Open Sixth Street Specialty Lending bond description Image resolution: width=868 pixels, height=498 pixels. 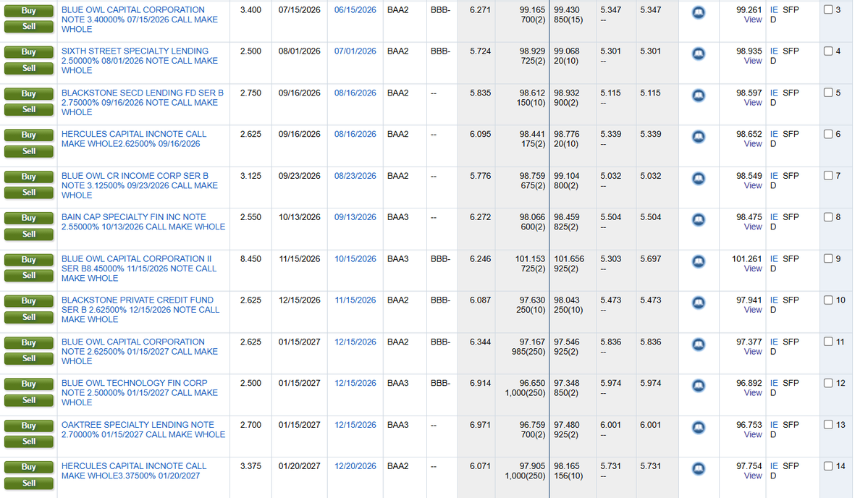(x=140, y=61)
